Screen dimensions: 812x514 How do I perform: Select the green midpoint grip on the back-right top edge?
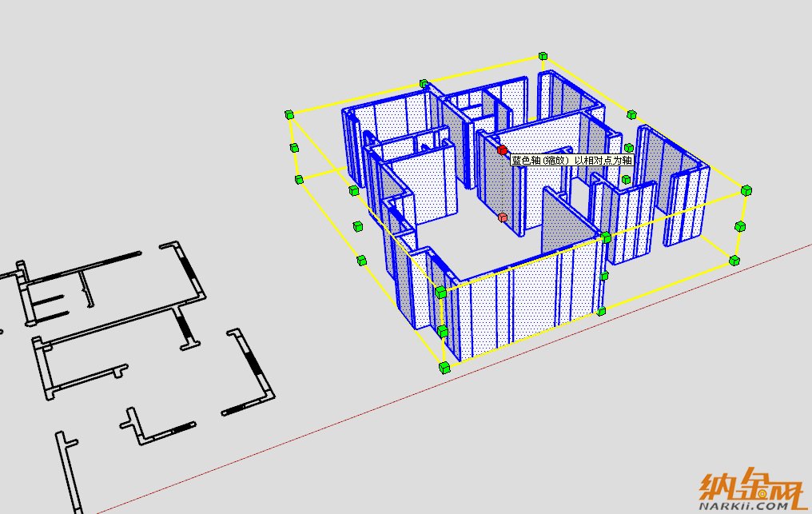tap(631, 114)
